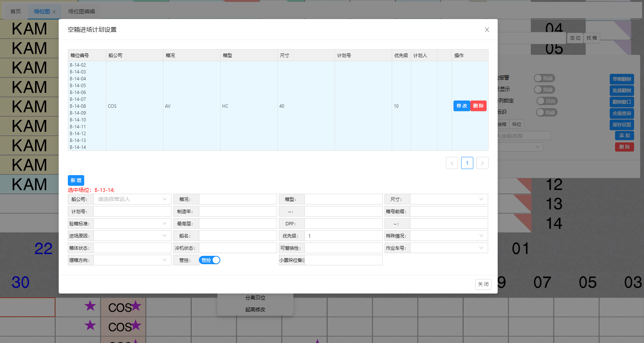Screen dimensions: 644x343
Task: Click the previous page arrow in pagination
Action: tap(452, 163)
